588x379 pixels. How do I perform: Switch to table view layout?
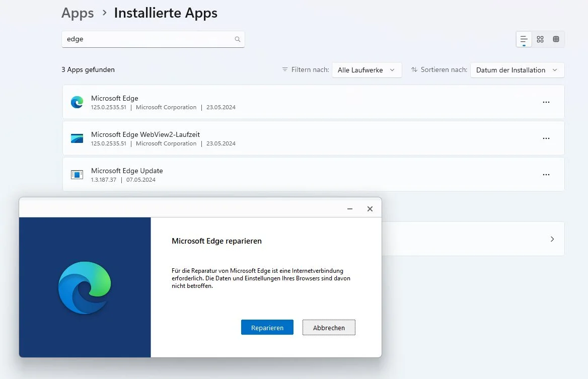tap(556, 39)
